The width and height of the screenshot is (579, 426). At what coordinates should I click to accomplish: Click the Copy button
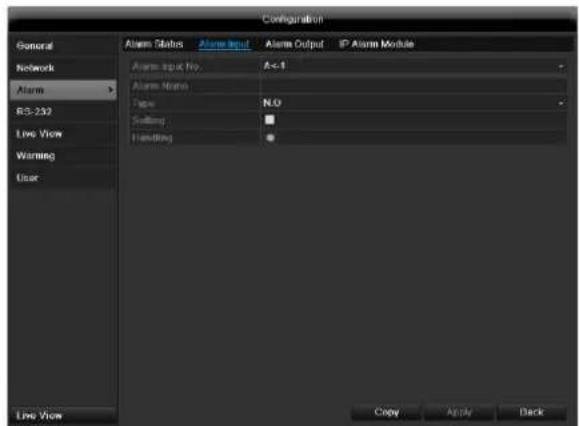(x=386, y=412)
